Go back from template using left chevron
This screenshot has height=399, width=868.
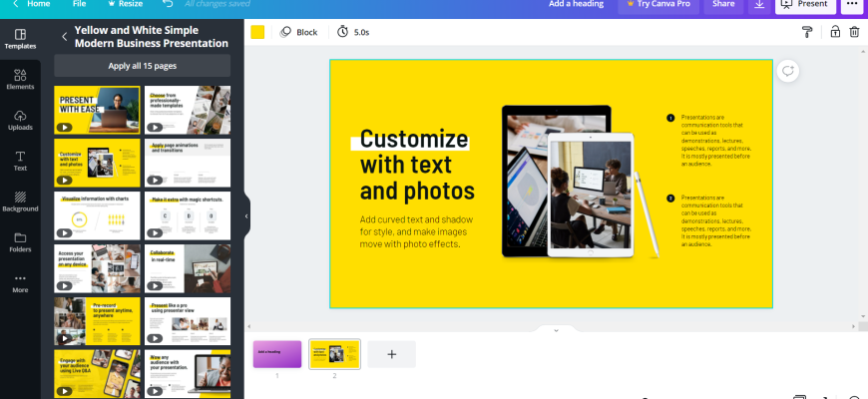tap(65, 37)
